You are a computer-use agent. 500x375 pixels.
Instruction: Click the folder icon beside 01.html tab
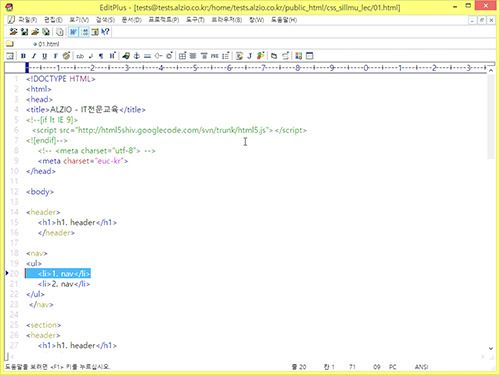[x=10, y=44]
